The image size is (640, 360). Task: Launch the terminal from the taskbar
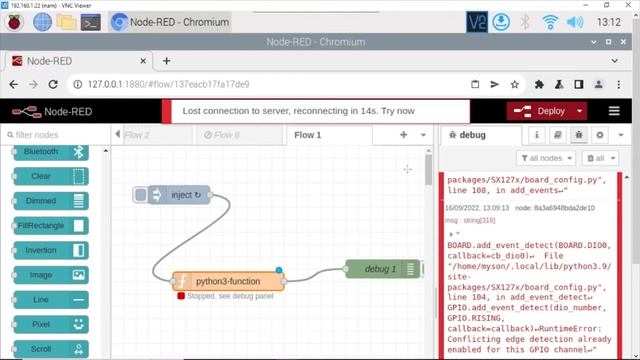pos(91,22)
